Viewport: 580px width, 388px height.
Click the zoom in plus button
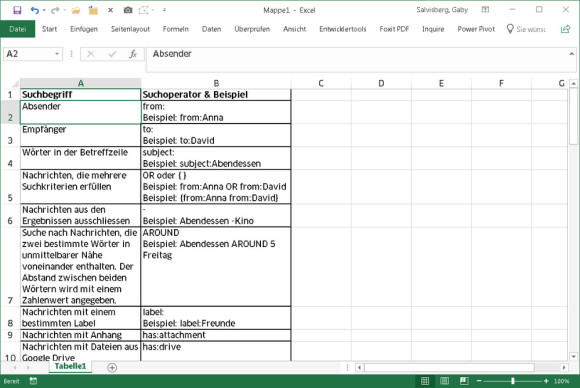[x=546, y=381]
